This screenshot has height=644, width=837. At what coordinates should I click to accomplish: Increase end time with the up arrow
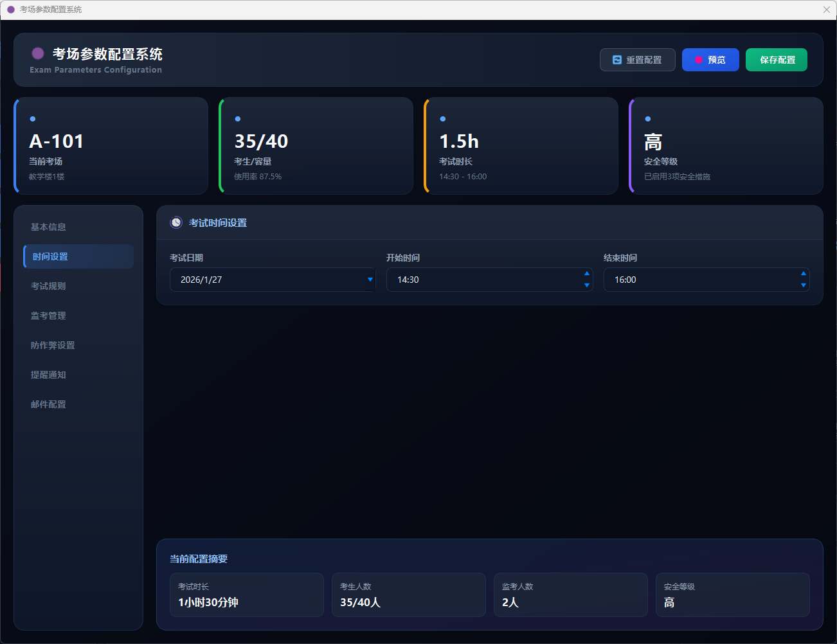(x=803, y=274)
